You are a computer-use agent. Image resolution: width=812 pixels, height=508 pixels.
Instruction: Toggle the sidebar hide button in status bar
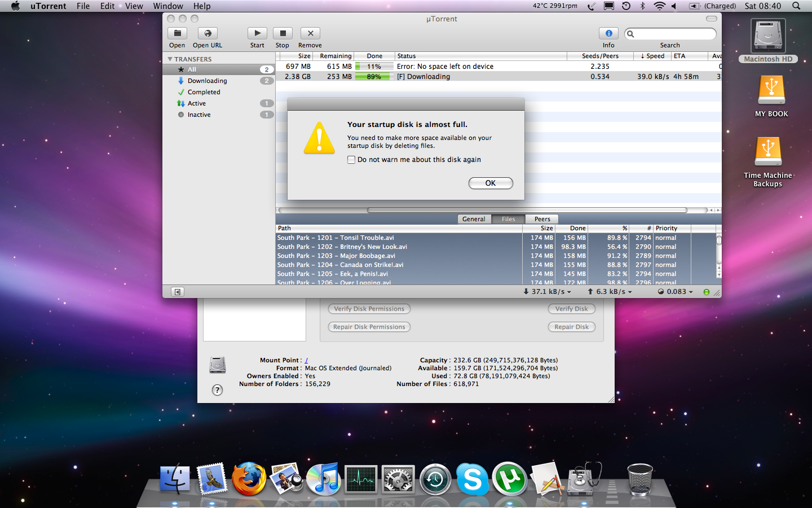point(178,292)
